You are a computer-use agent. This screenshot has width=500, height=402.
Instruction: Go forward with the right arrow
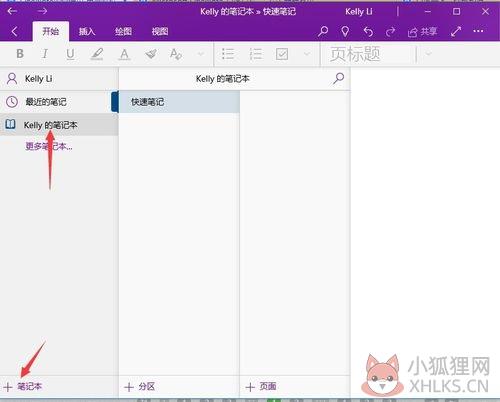click(x=42, y=11)
